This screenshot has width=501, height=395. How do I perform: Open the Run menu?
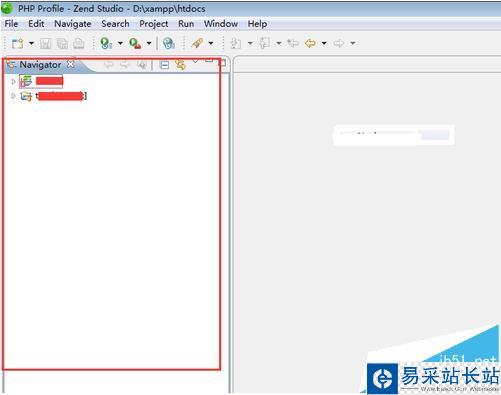[x=186, y=24]
